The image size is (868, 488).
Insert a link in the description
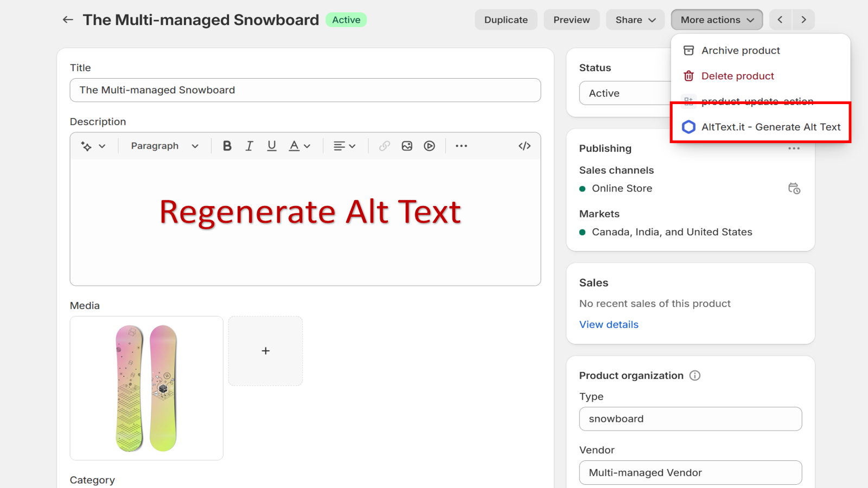click(x=384, y=145)
